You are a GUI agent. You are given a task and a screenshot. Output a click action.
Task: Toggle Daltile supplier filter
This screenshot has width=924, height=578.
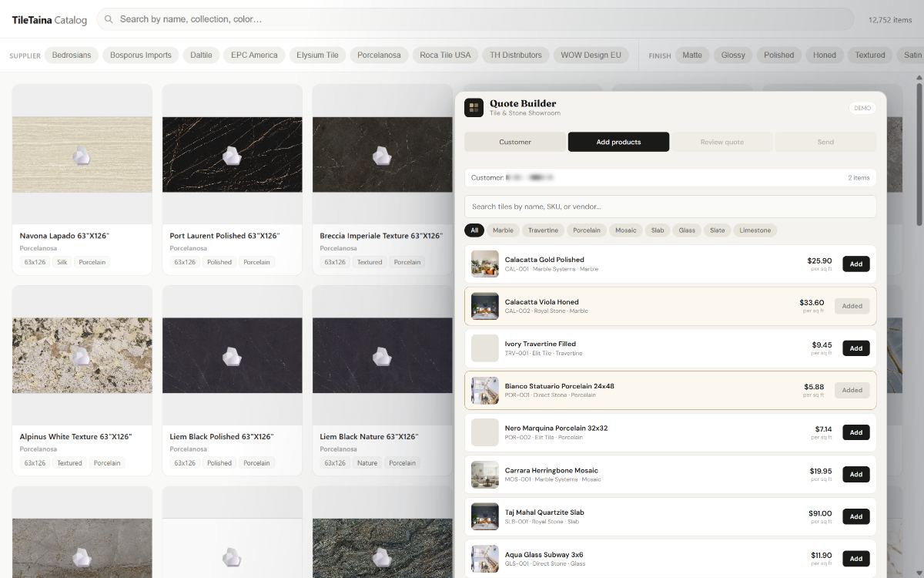pyautogui.click(x=201, y=55)
